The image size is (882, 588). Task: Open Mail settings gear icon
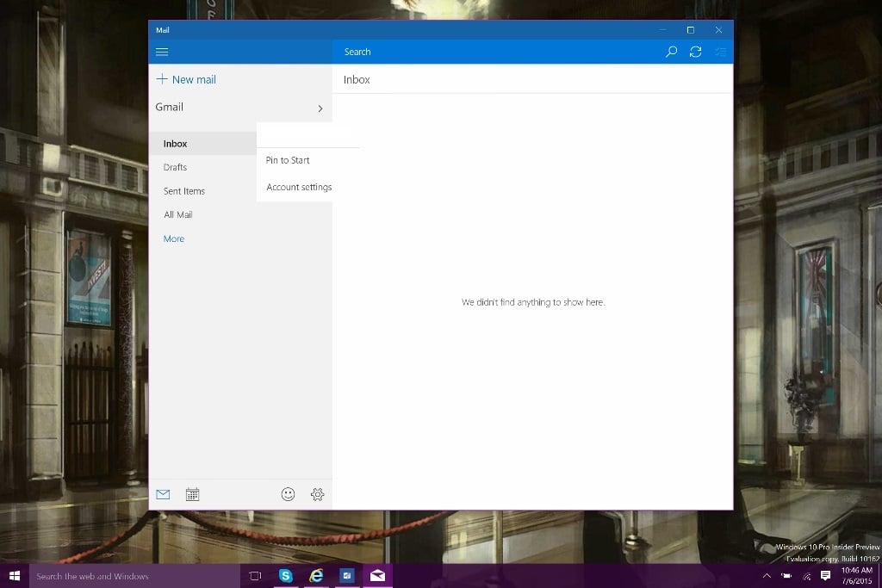[317, 494]
